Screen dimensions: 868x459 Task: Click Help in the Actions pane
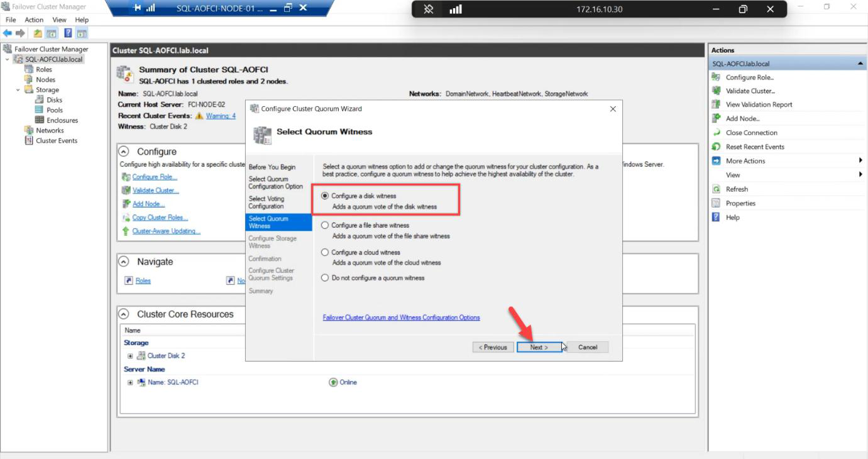tap(733, 218)
